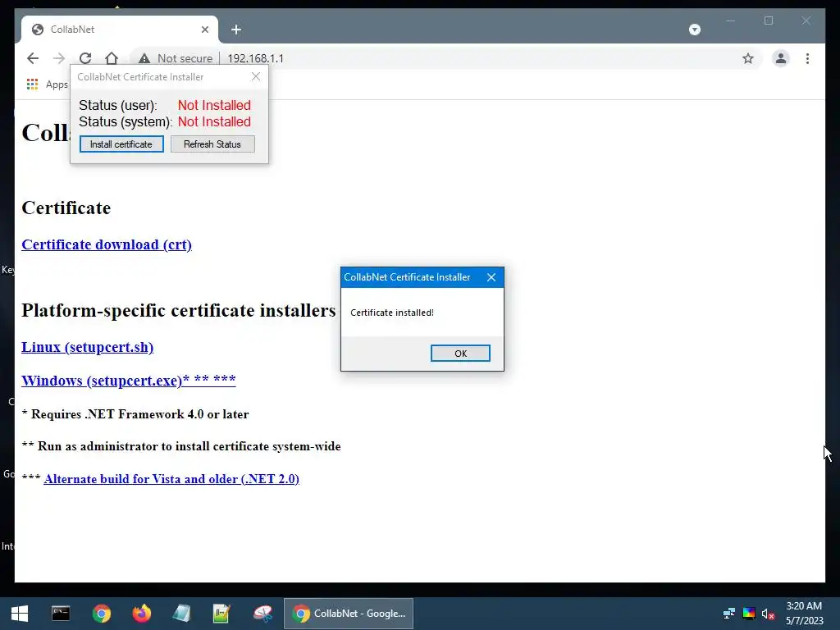The height and width of the screenshot is (630, 840).
Task: Reload the current page
Action: pos(85,58)
